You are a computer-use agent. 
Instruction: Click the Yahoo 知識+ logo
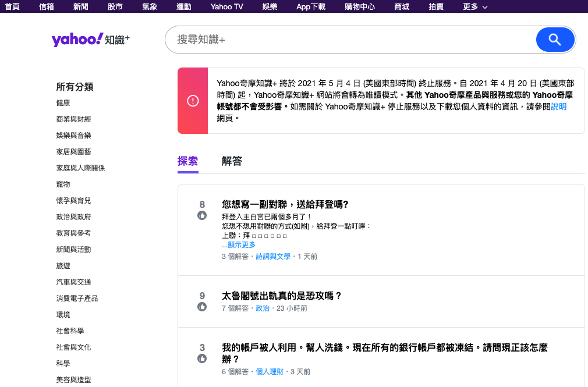coord(90,40)
